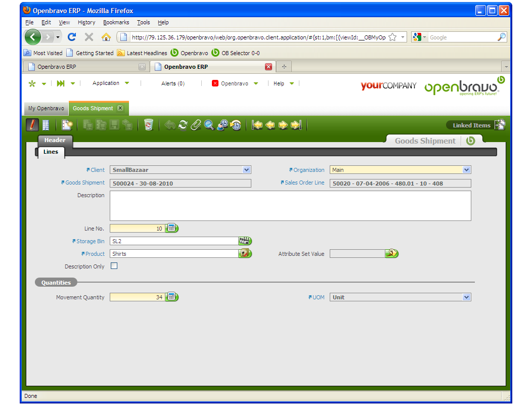Click the Delete record trash icon

click(148, 125)
